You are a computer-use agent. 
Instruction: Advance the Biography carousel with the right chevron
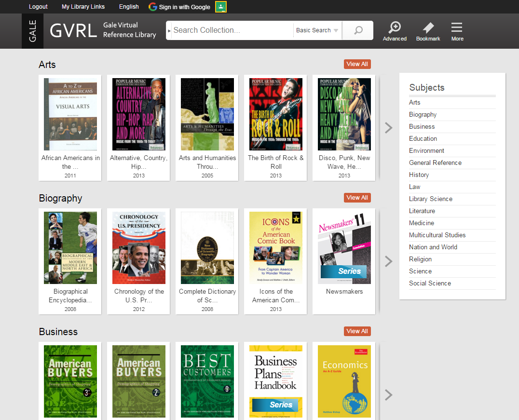(388, 261)
